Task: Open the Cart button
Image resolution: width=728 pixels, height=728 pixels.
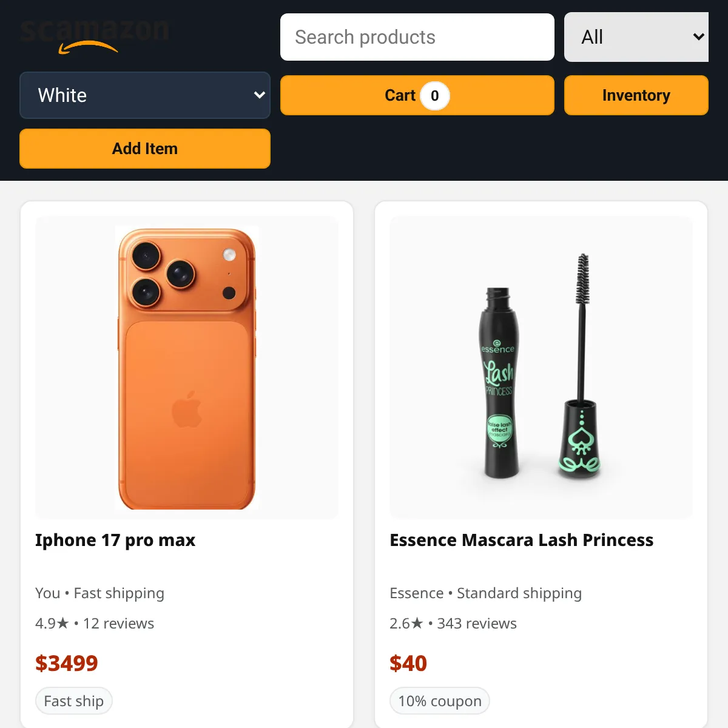Action: point(417,95)
